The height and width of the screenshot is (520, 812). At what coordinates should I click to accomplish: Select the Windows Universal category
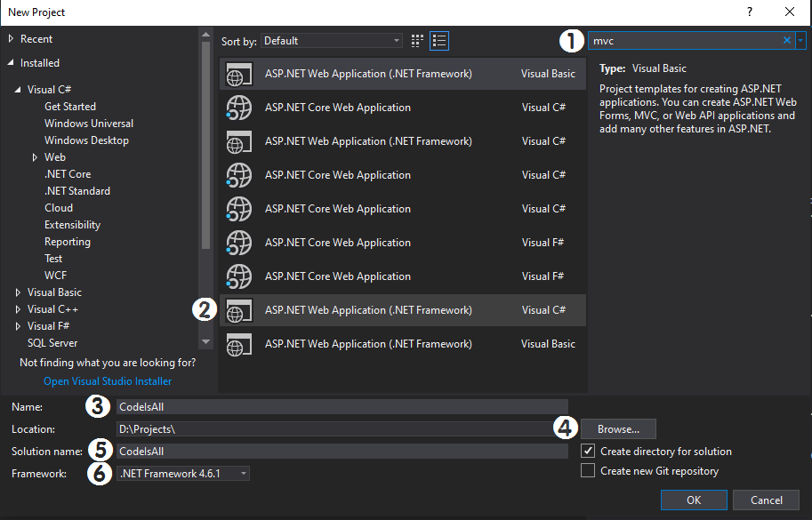(x=89, y=124)
